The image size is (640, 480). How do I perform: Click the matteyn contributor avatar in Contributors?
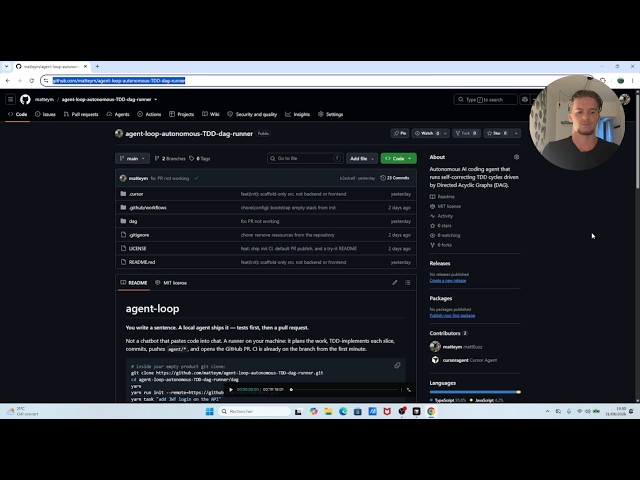(x=435, y=347)
